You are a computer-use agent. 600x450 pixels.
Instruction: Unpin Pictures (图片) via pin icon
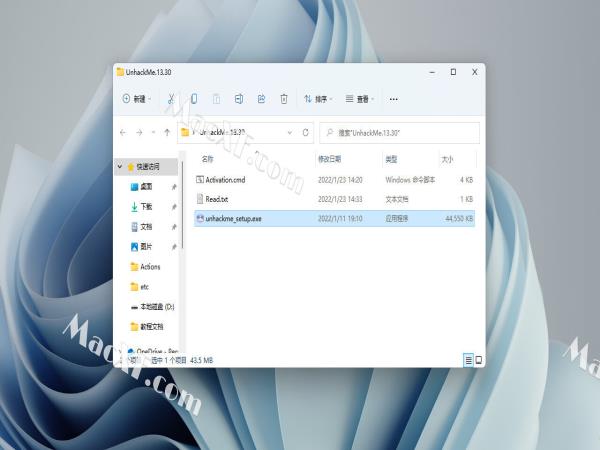point(174,247)
